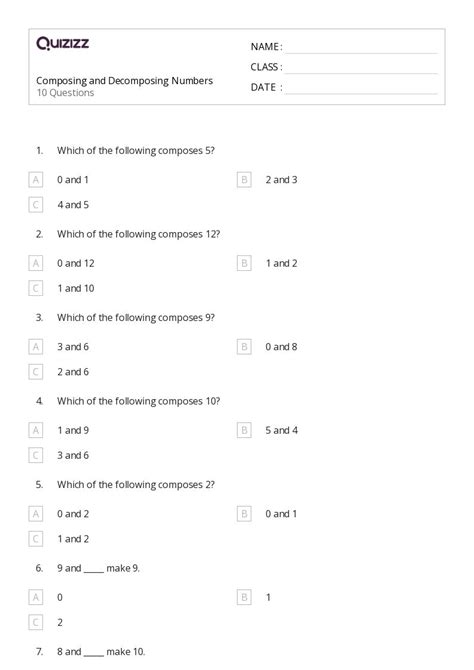This screenshot has height=670, width=474.
Task: Check box A '3 and 6' in question 3
Action: (x=35, y=347)
